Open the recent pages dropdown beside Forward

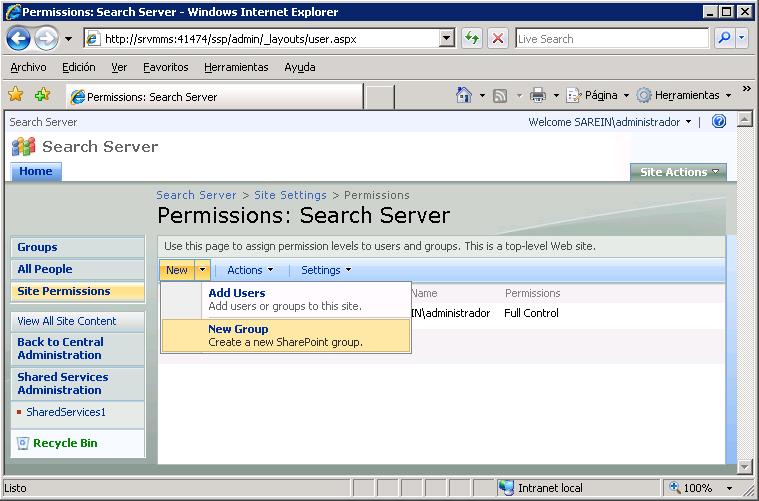coord(68,39)
